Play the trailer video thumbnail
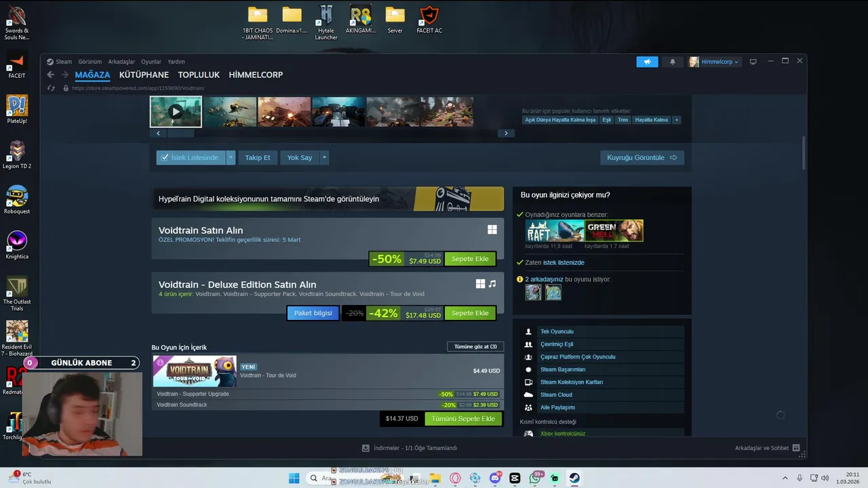Viewport: 868px width, 488px height. (x=176, y=112)
